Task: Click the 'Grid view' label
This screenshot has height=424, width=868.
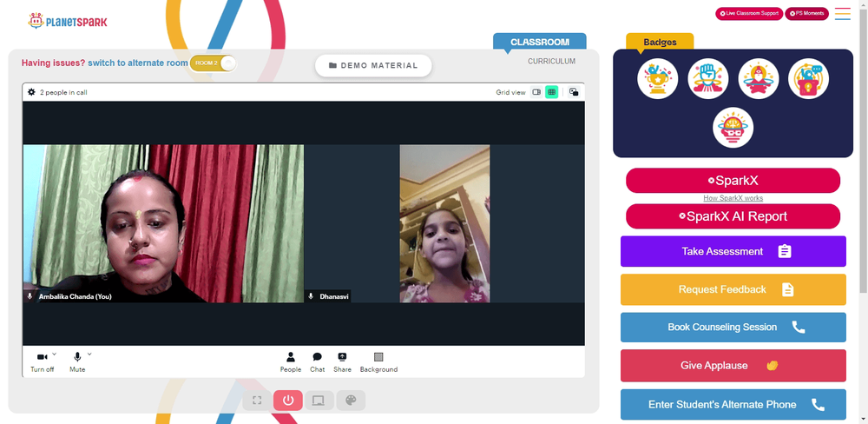Action: [x=510, y=93]
